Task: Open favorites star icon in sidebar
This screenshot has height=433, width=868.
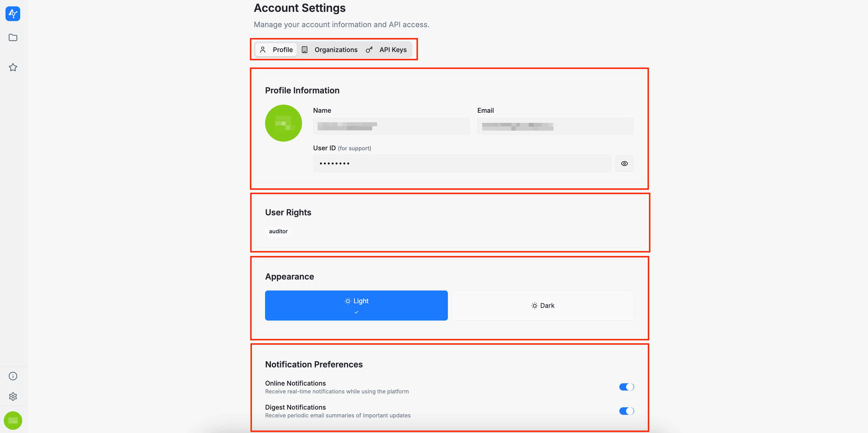Action: [x=13, y=67]
